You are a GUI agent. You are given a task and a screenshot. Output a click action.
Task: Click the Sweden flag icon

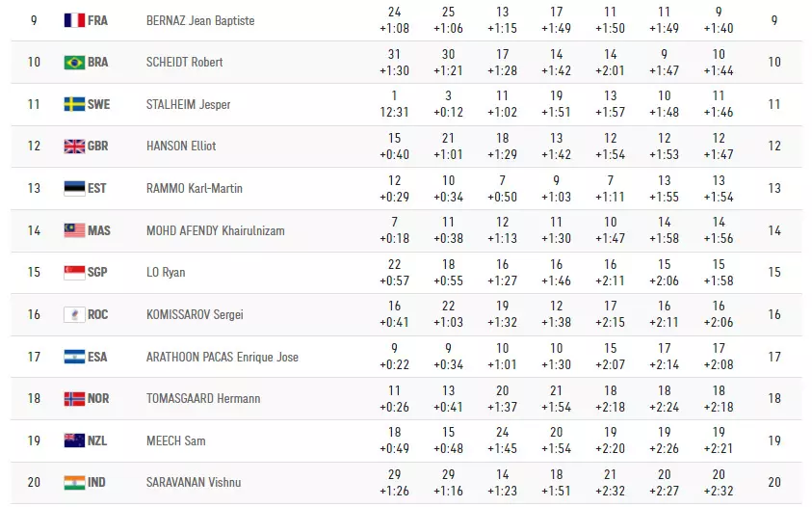tap(74, 104)
